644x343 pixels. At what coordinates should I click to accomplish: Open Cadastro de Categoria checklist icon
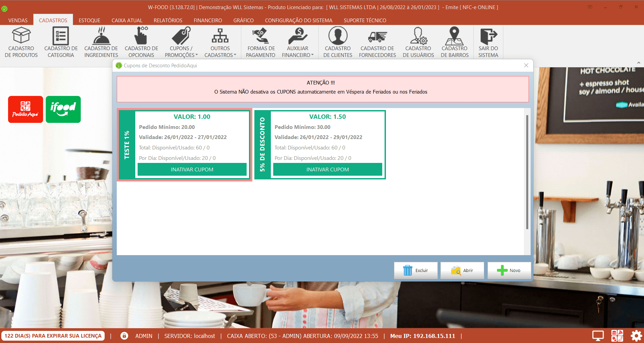click(61, 35)
